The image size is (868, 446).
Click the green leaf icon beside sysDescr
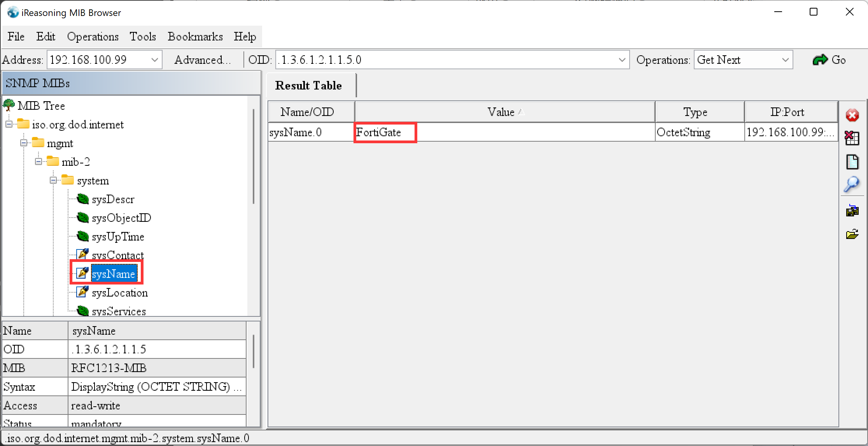82,199
